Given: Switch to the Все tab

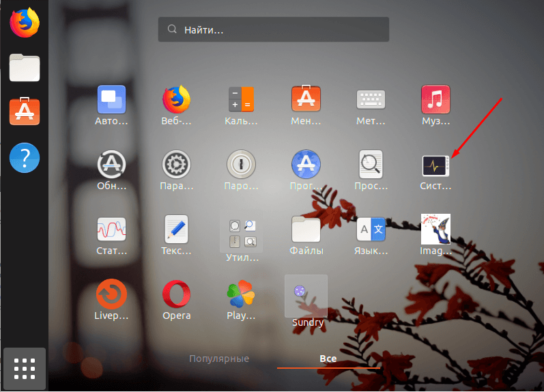Looking at the screenshot, I should (x=328, y=359).
